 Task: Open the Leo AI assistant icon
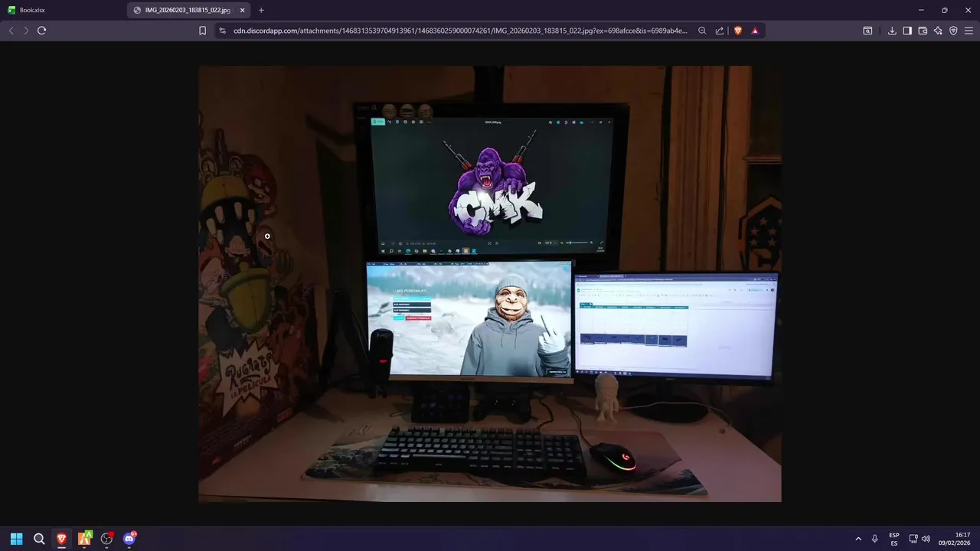pyautogui.click(x=938, y=31)
